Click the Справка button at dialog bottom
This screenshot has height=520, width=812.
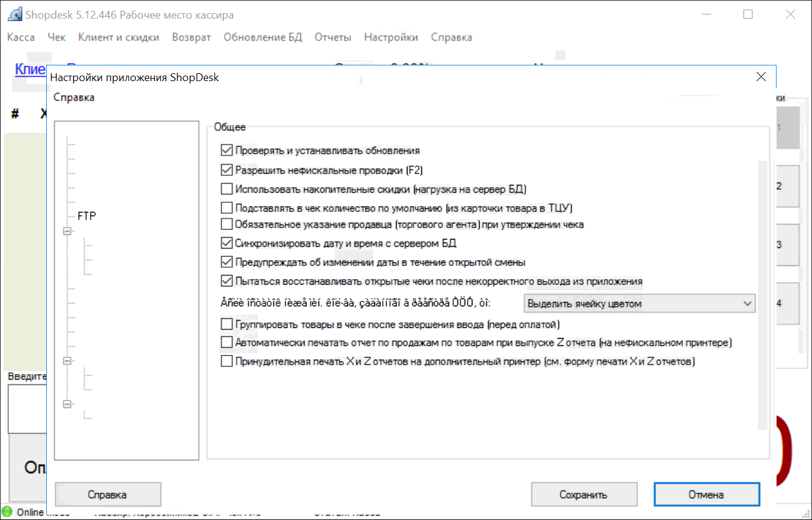point(108,495)
